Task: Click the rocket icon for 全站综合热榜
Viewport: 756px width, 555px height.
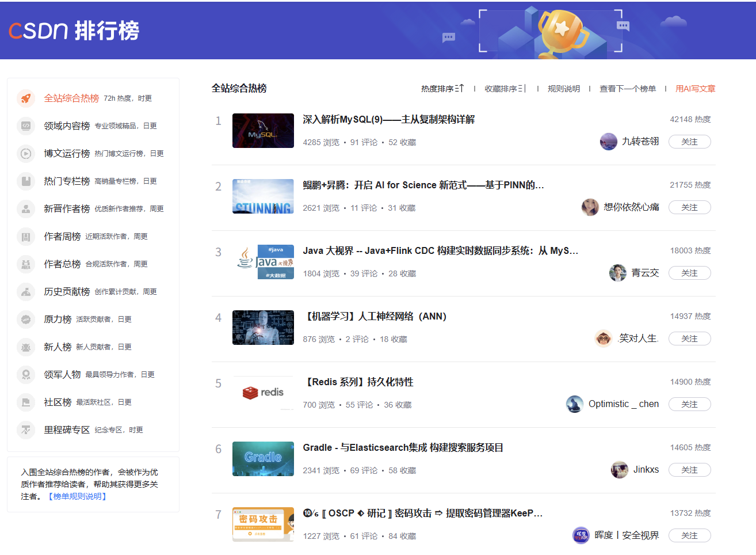Action: (x=26, y=98)
